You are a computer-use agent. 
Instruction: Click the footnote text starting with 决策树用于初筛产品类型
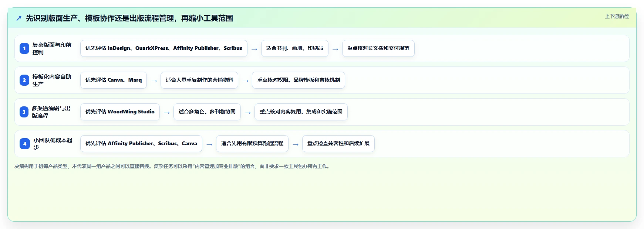172,166
